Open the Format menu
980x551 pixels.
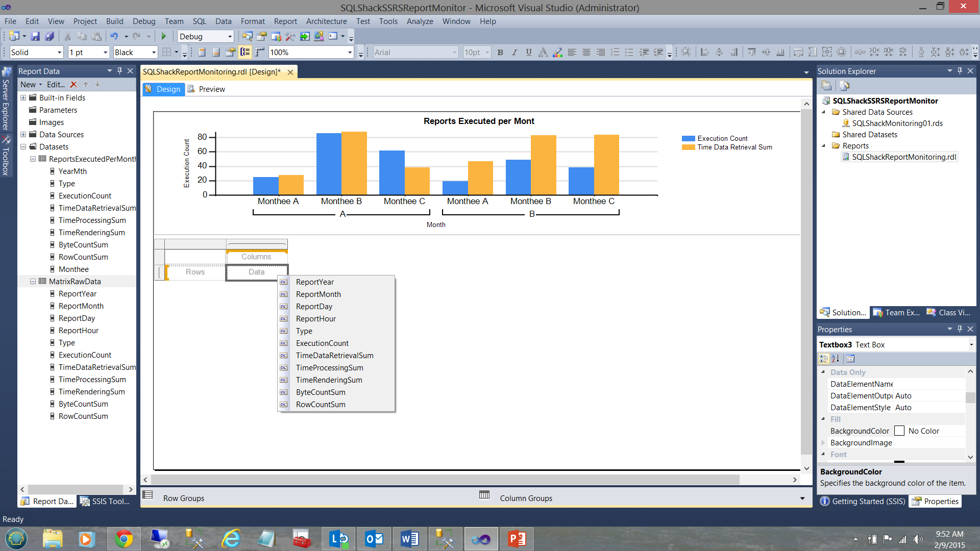point(252,21)
